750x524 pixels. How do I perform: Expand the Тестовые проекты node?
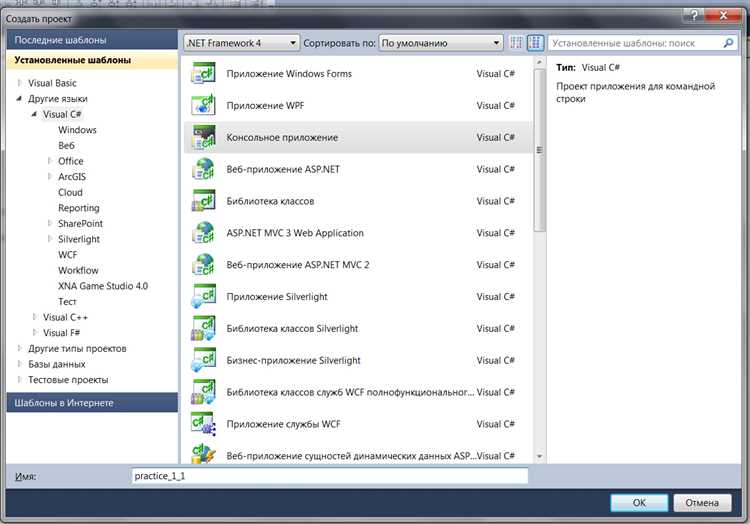(19, 379)
